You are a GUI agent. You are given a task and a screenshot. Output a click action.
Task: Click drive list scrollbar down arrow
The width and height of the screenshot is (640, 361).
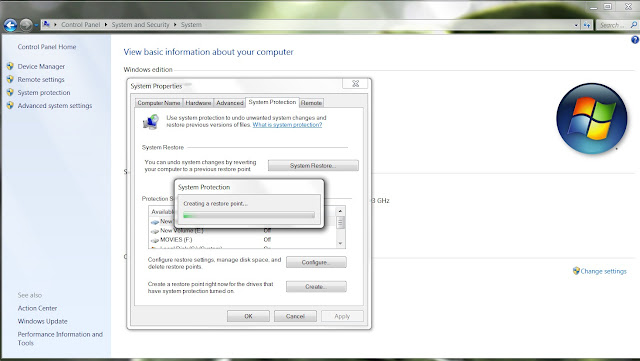(x=340, y=243)
